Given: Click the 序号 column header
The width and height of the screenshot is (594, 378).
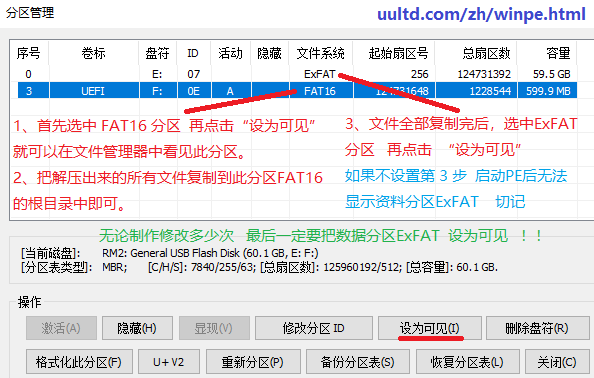Looking at the screenshot, I should [29, 53].
